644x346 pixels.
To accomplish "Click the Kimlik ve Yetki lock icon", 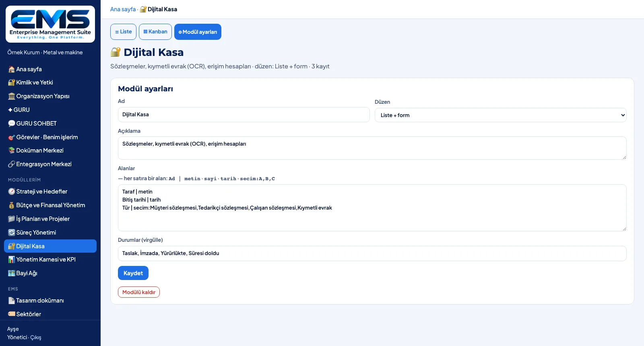I will 12,82.
